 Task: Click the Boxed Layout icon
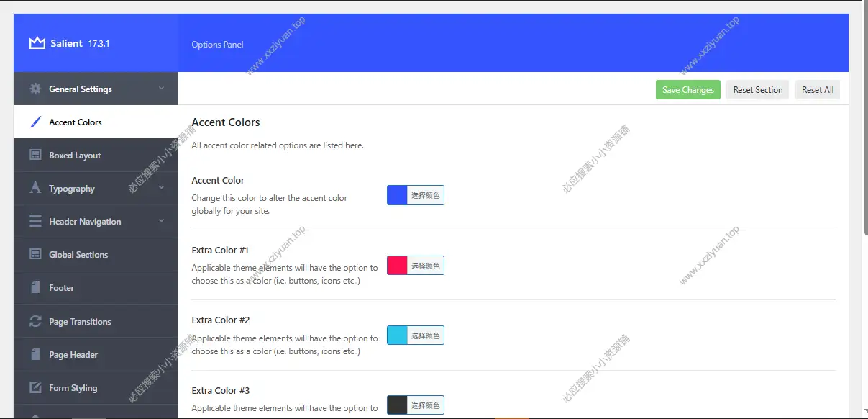[x=35, y=156]
